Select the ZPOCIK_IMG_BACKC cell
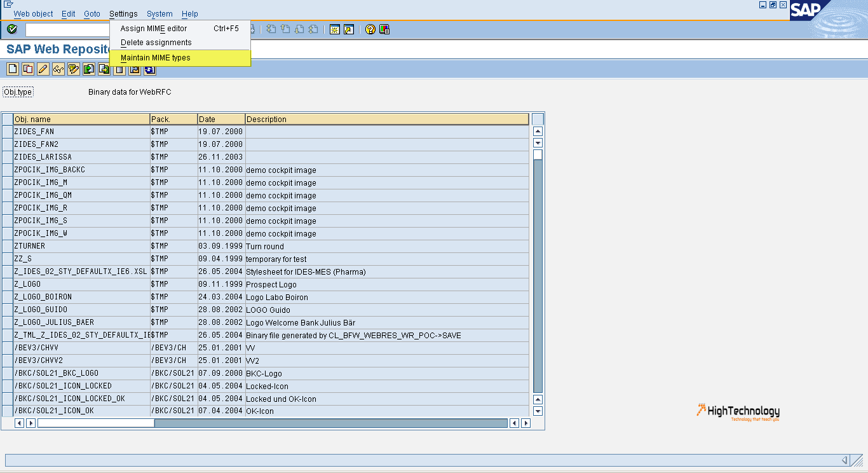The height and width of the screenshot is (473, 868). click(x=82, y=170)
